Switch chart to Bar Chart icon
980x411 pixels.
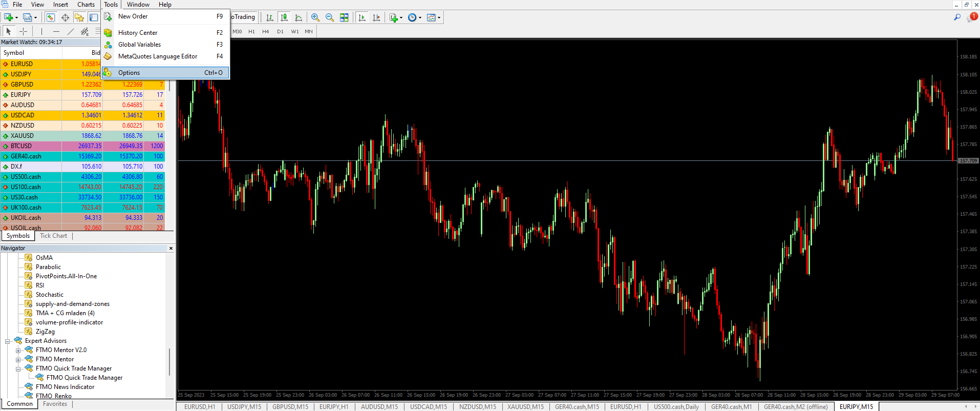click(x=270, y=17)
